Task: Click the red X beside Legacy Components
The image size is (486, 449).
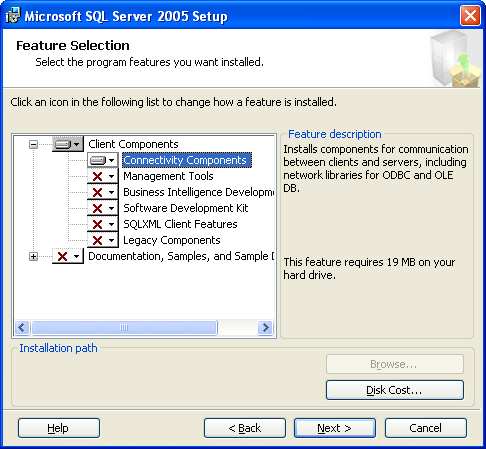Action: click(97, 240)
